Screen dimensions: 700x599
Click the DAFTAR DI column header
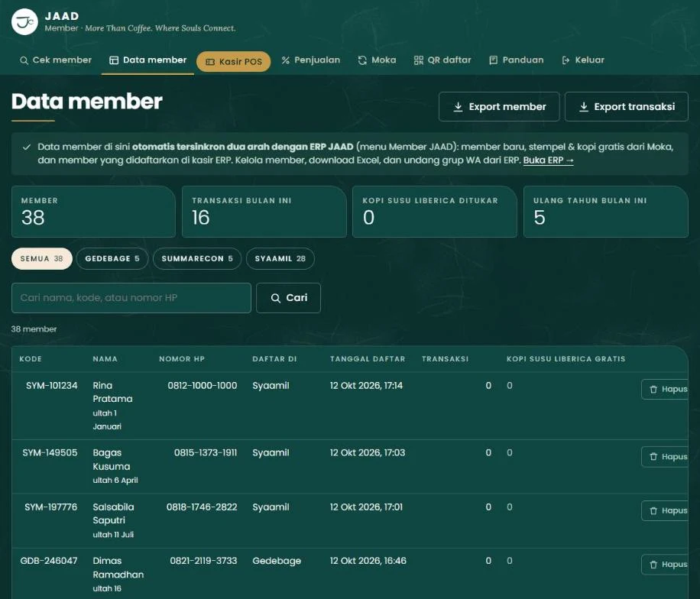coord(274,359)
